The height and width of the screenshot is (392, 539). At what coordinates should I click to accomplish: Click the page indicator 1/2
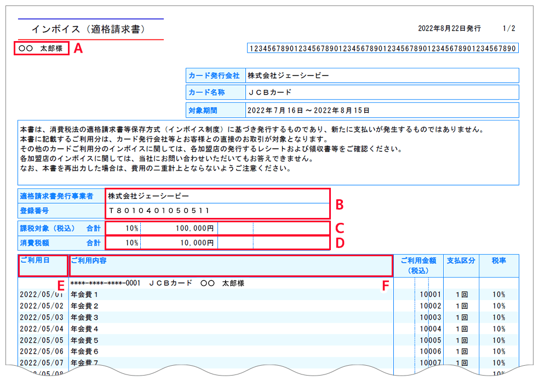509,28
